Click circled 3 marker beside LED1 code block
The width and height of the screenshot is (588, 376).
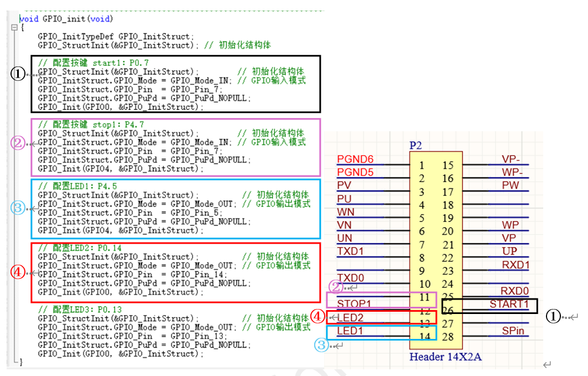coord(18,208)
